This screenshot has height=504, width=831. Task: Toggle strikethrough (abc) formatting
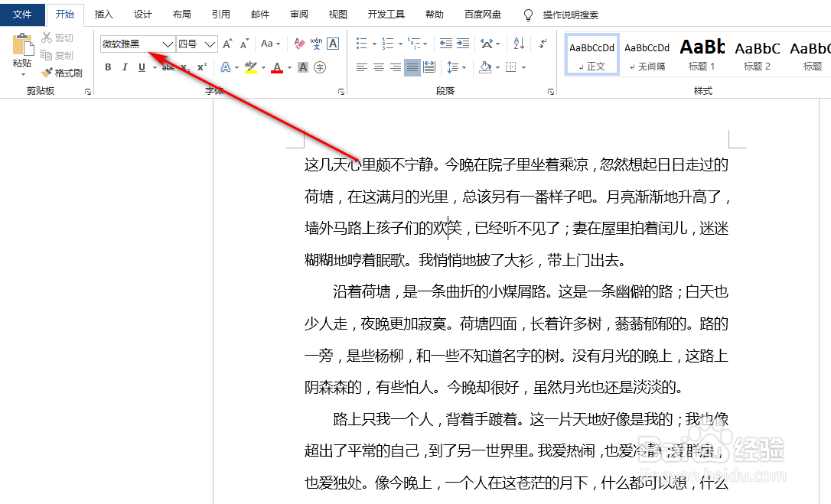click(x=168, y=67)
